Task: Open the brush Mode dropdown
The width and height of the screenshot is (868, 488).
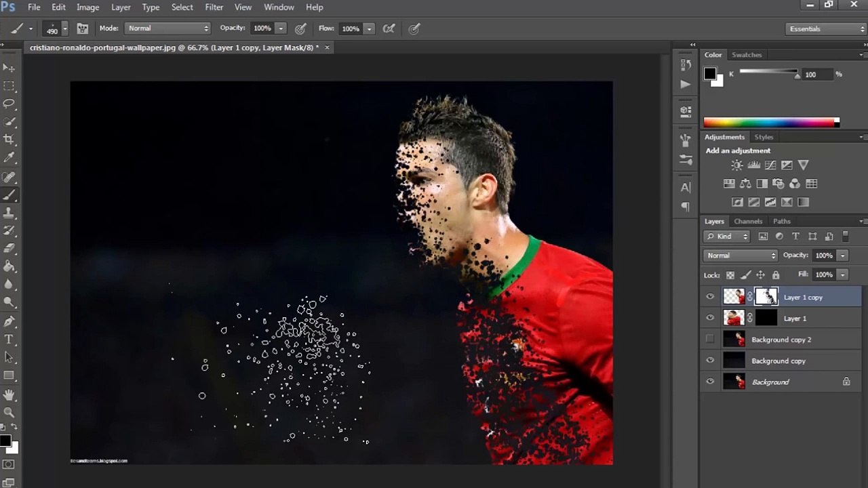Action: (167, 28)
